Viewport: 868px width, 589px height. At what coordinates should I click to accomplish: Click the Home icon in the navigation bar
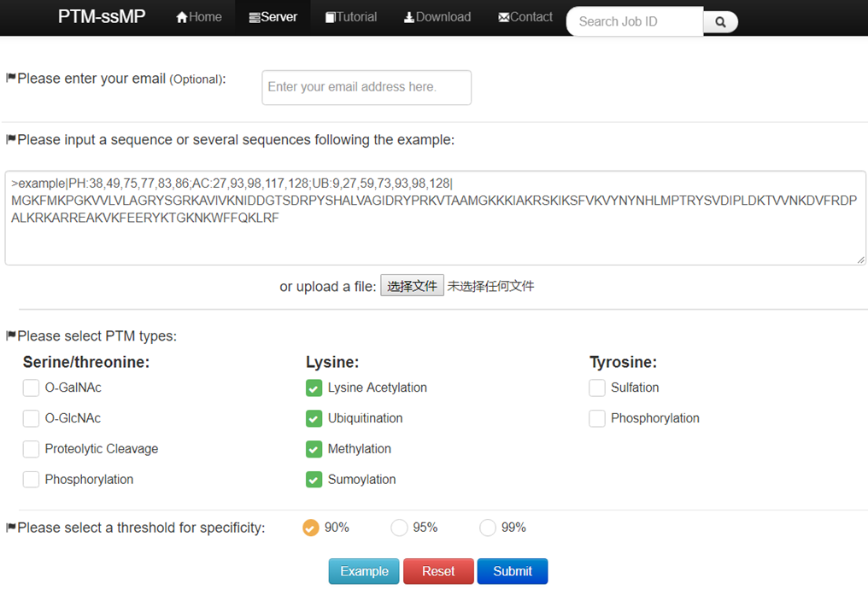click(180, 16)
